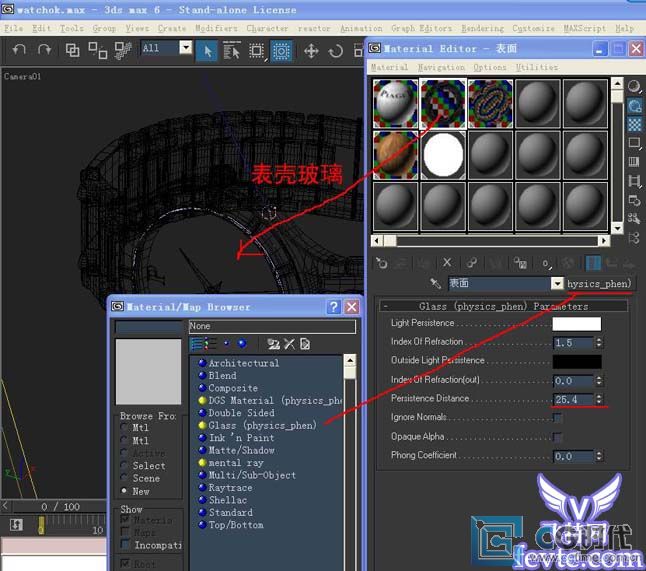Click Delete From Library icon in browser
The image size is (646, 571).
coord(289,344)
